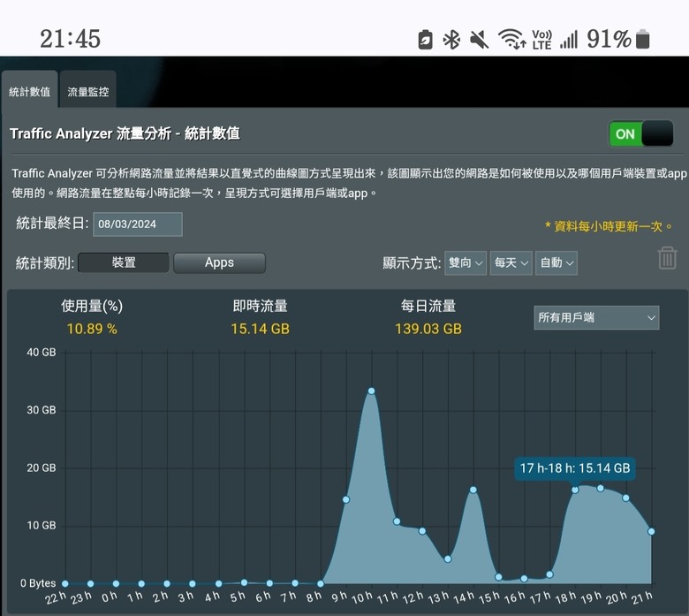Click the chart data point at 20h

coord(625,498)
